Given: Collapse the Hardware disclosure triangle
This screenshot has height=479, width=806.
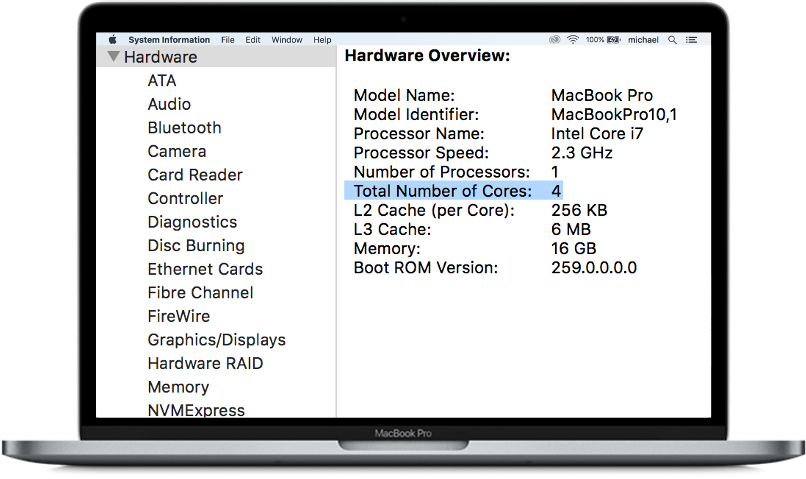Looking at the screenshot, I should point(114,56).
